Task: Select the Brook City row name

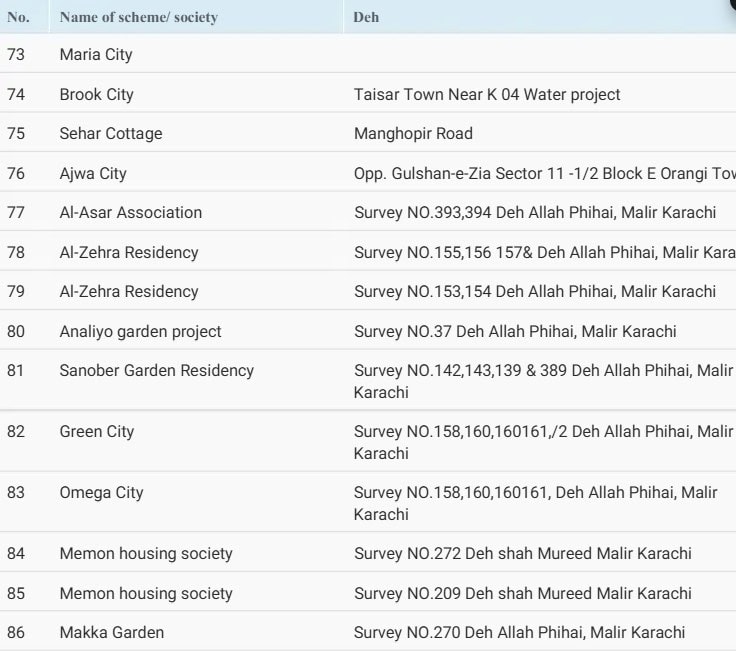Action: coord(96,95)
